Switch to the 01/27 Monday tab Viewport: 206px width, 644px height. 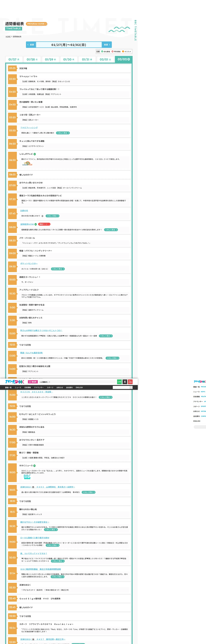pyautogui.click(x=14, y=59)
